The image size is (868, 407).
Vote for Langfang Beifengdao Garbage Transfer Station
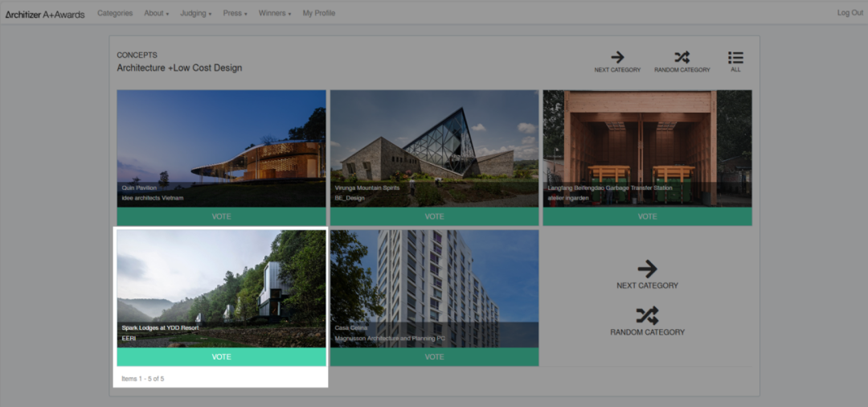click(647, 216)
